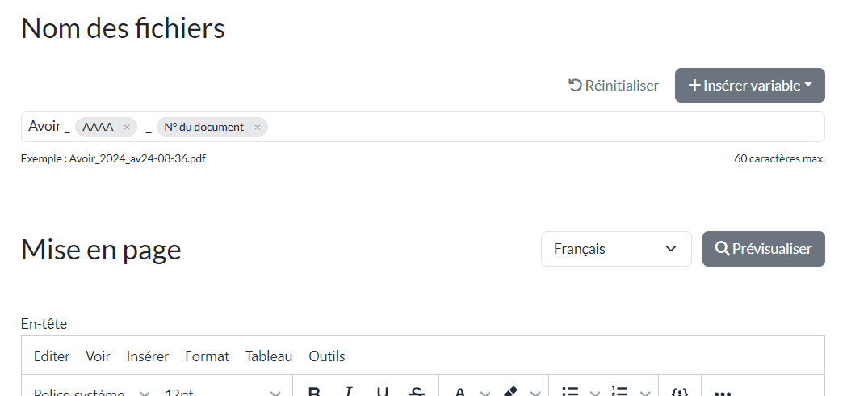Click the Réinitialiser link
This screenshot has width=868, height=396.
point(614,85)
